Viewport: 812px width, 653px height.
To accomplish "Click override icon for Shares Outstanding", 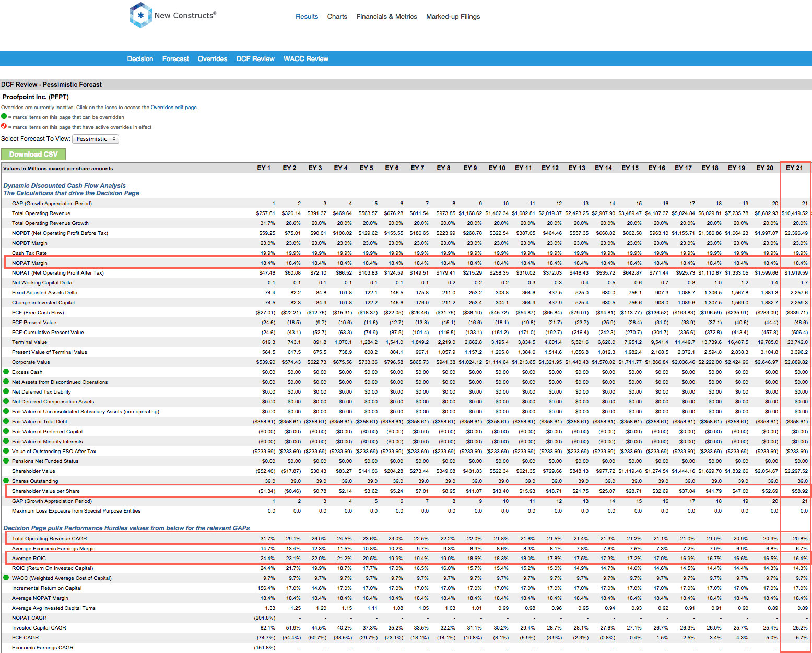I will pyautogui.click(x=6, y=481).
